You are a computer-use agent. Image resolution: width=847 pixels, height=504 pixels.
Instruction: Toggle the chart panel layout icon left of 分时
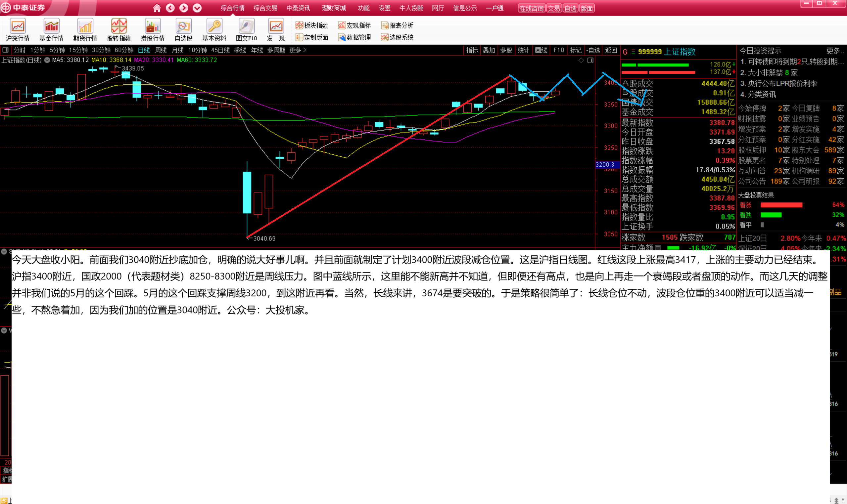[5, 50]
